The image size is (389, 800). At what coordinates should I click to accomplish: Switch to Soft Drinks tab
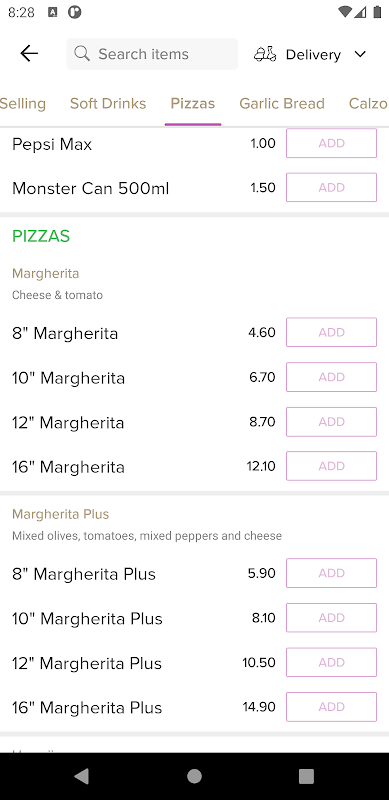coord(108,104)
